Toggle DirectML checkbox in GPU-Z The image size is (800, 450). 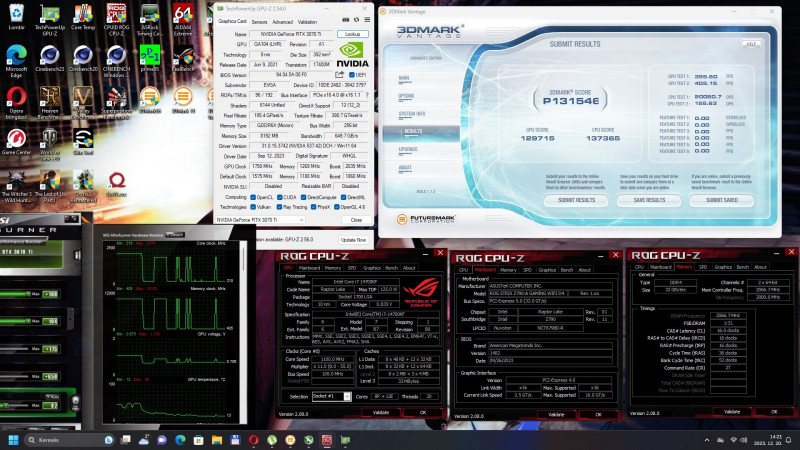pos(343,197)
